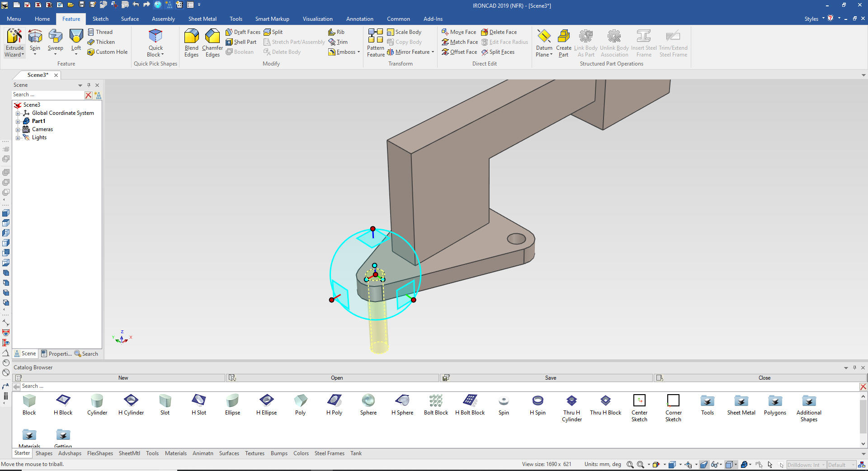
Task: Expand the Cameras tree node
Action: pos(18,129)
